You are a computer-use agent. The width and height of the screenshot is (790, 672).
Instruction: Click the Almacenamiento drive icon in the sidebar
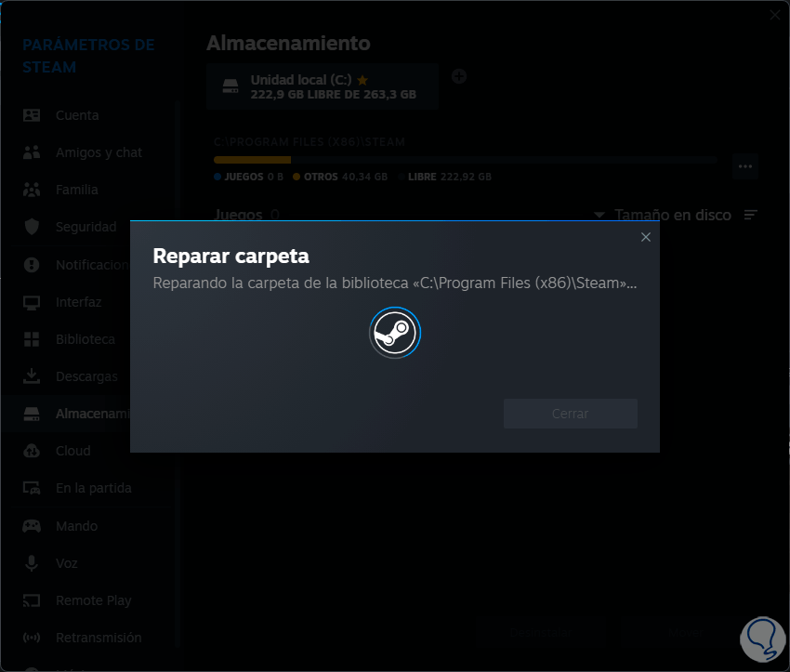tap(32, 415)
